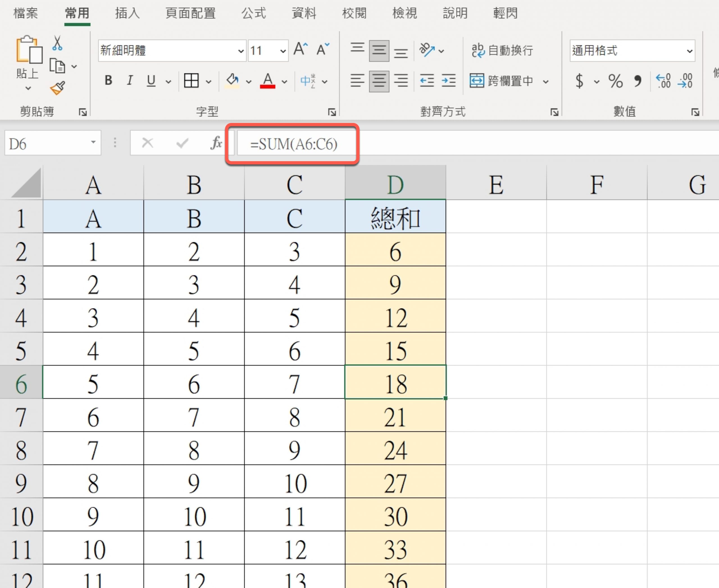Click the Increase Font Size icon

[x=300, y=50]
